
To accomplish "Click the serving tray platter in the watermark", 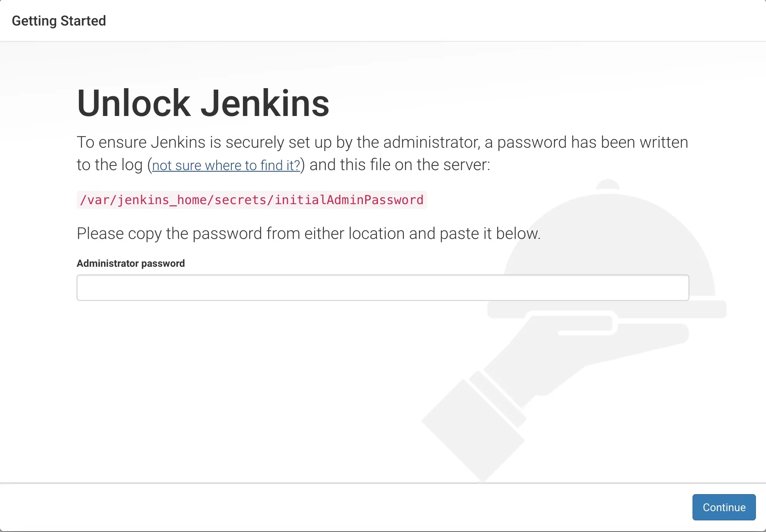I will click(x=607, y=309).
